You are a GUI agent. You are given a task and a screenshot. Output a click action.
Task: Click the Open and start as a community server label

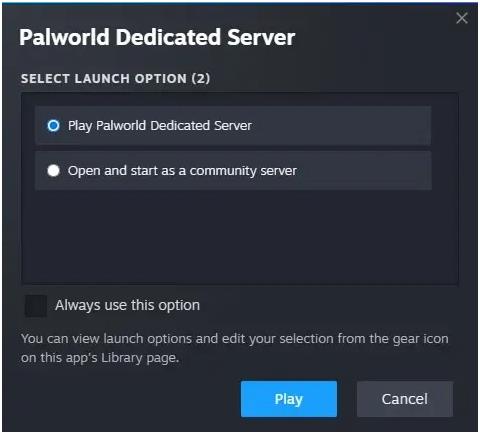182,171
